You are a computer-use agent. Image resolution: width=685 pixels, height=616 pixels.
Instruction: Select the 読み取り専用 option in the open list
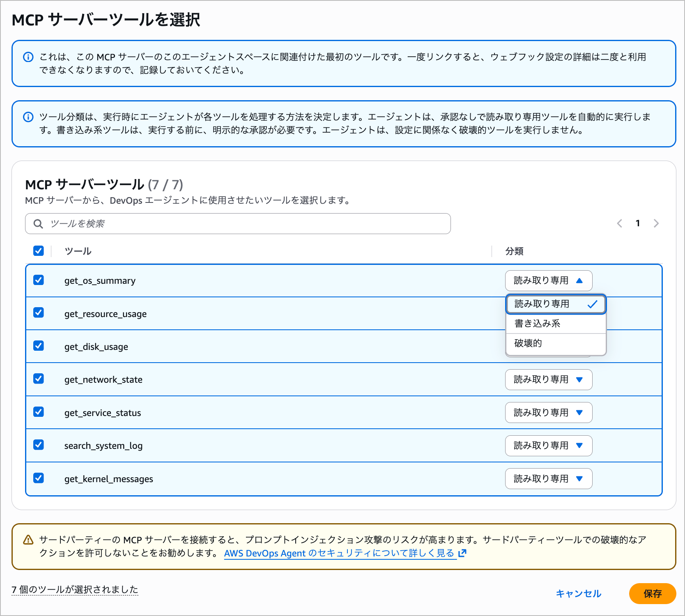(x=556, y=304)
